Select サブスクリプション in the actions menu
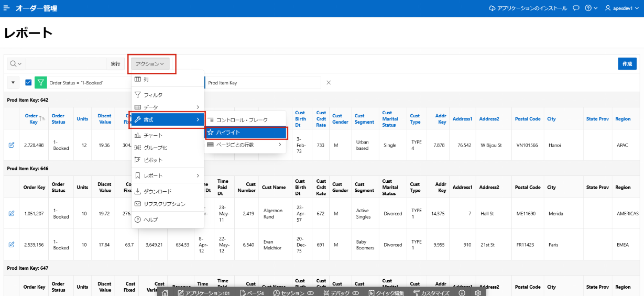Viewport: 644px width, 296px height. [x=167, y=204]
